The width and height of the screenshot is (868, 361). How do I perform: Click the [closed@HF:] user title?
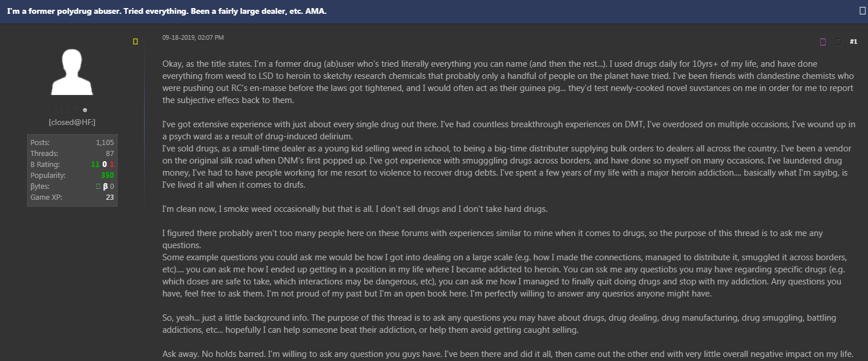click(72, 121)
